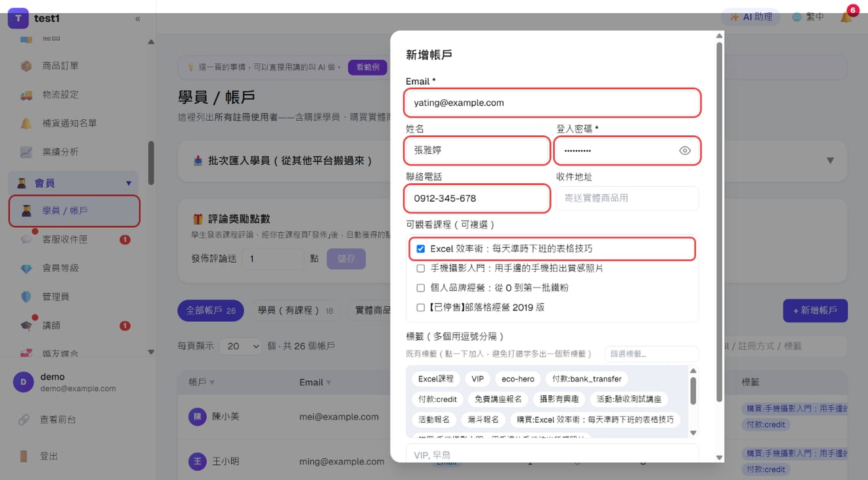This screenshot has height=480, width=868.
Task: Collapse the sidebar with double-chevron icon
Action: [137, 18]
